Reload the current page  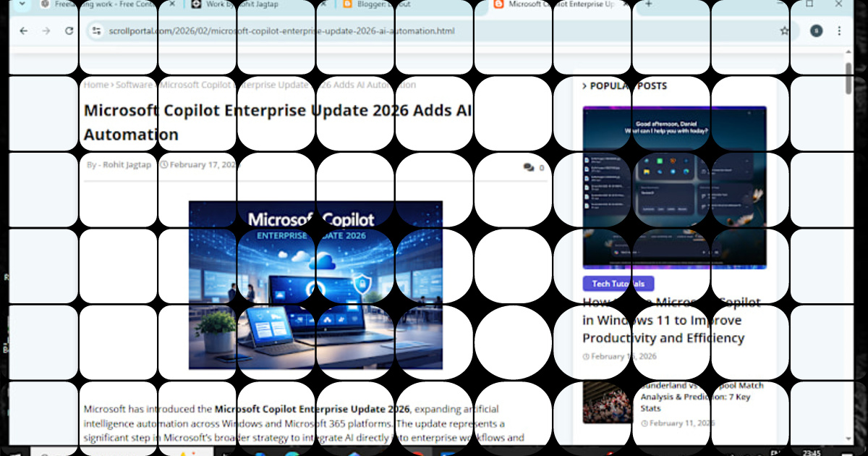coord(69,31)
